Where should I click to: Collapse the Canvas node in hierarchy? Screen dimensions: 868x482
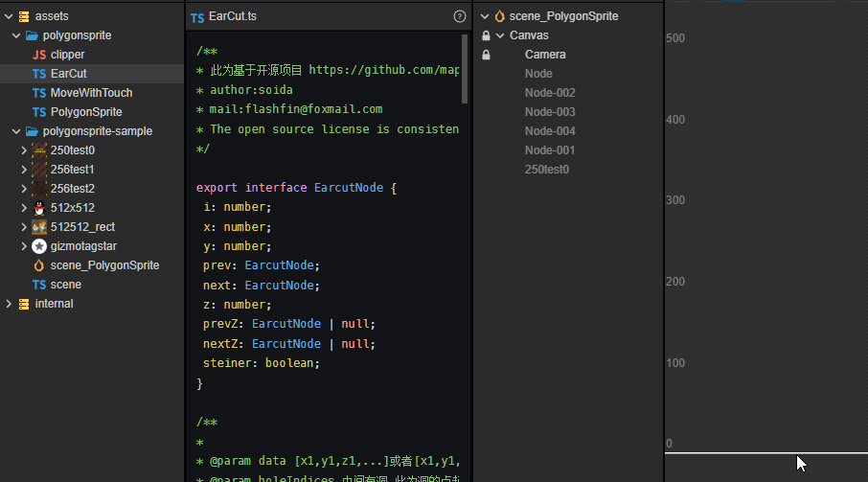(x=499, y=35)
